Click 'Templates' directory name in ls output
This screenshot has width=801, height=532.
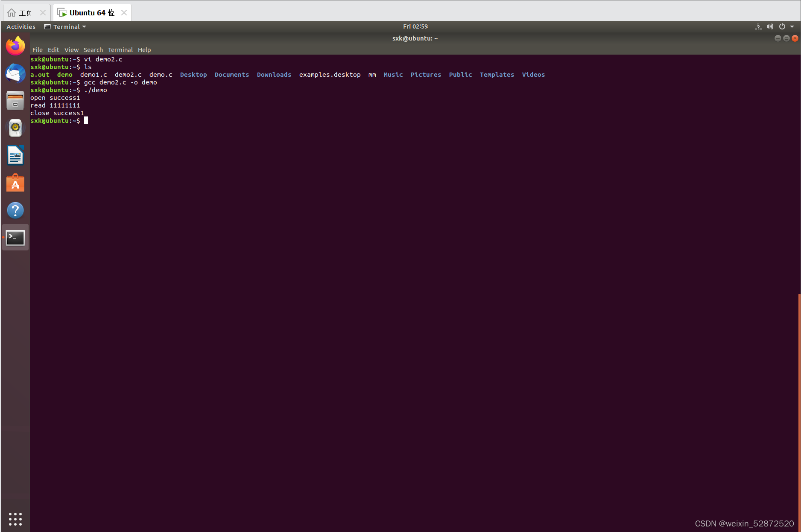tap(497, 75)
